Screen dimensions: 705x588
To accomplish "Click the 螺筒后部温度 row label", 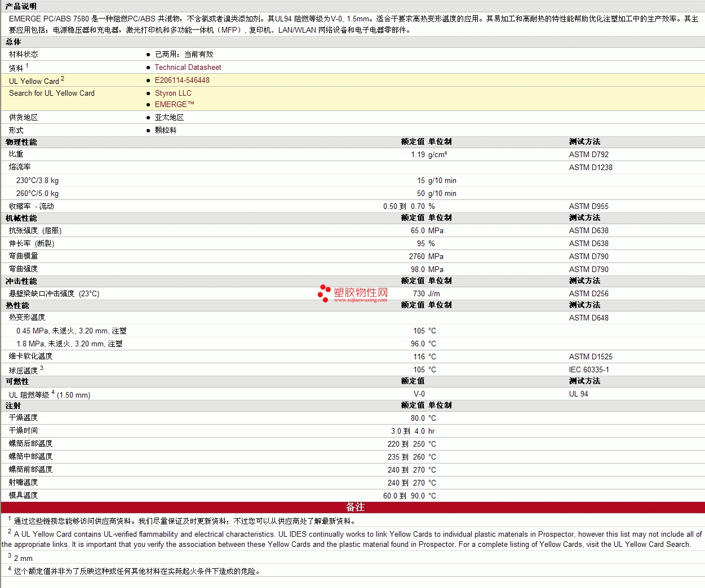I will 30,443.
